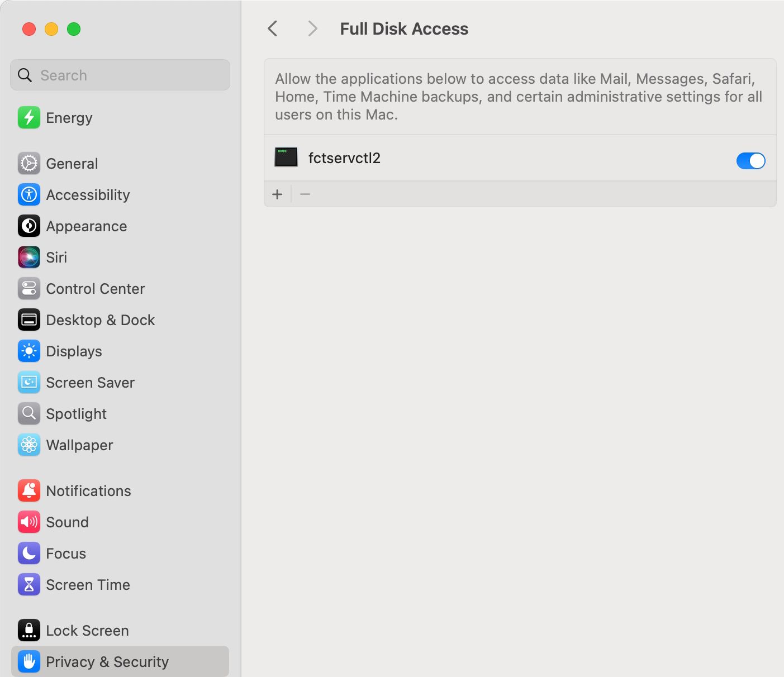
Task: Open Control Center sidebar icon
Action: click(x=29, y=289)
